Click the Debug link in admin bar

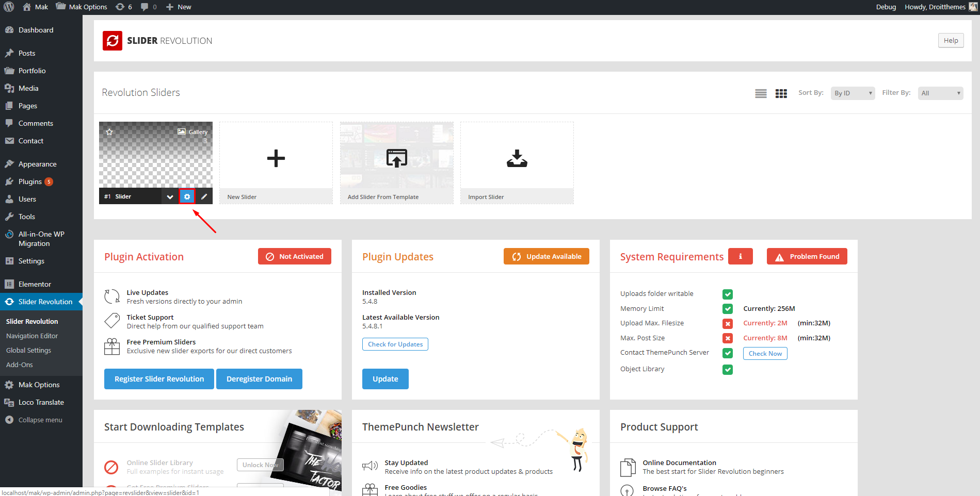coord(886,7)
